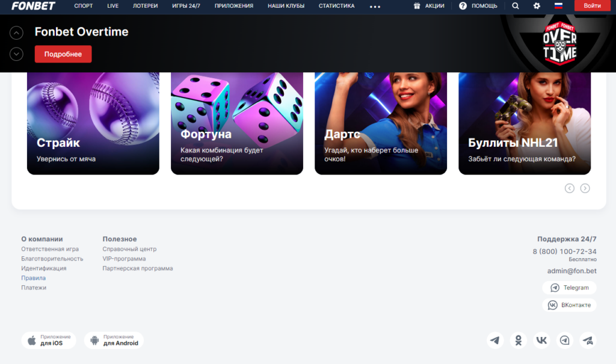Viewport: 616px width, 364px height.
Task: Click the Fonbet Overtime logo image
Action: pos(559,44)
